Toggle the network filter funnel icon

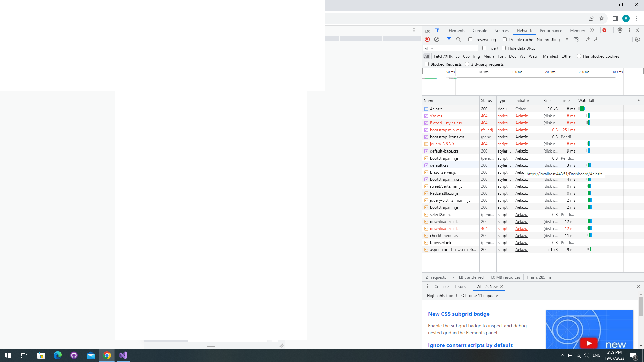pyautogui.click(x=449, y=39)
